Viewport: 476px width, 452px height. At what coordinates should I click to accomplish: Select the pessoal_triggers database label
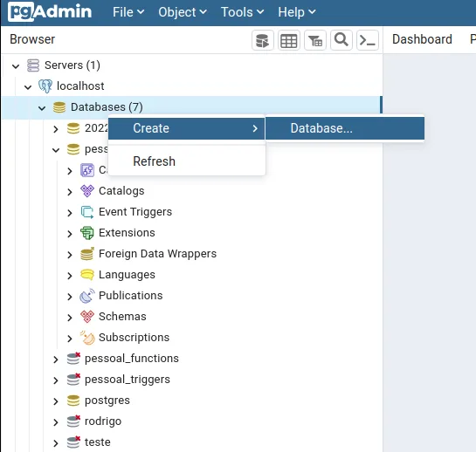[128, 380]
